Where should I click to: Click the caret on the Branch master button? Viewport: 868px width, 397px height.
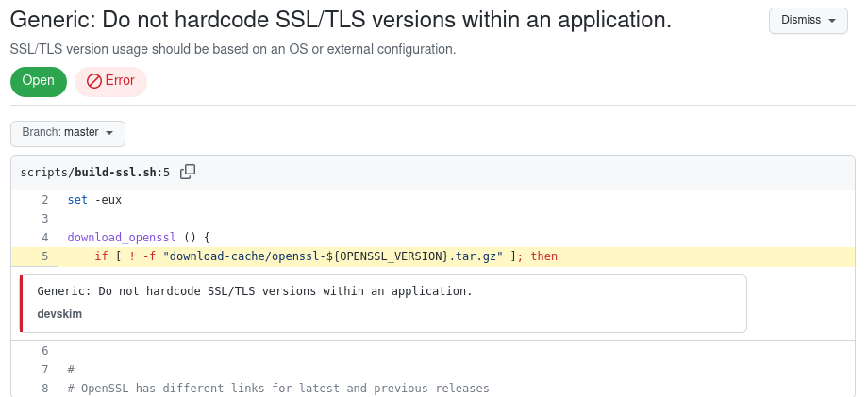[x=109, y=133]
